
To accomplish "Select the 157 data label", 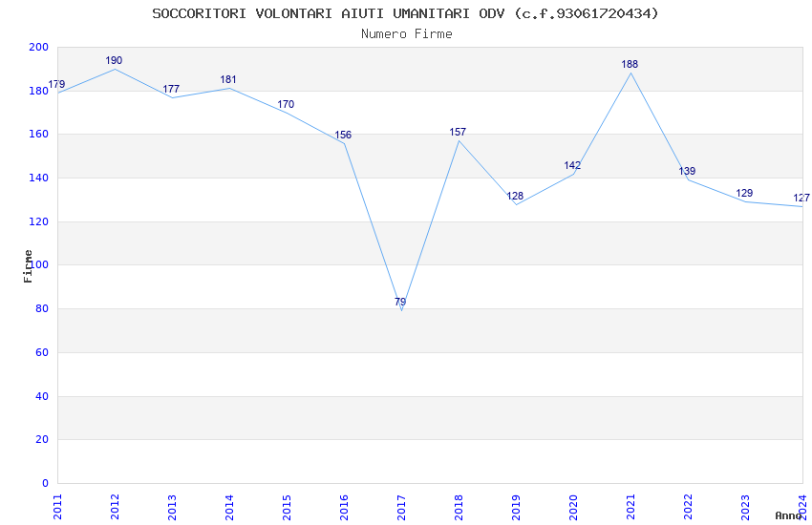I will click(x=458, y=133).
